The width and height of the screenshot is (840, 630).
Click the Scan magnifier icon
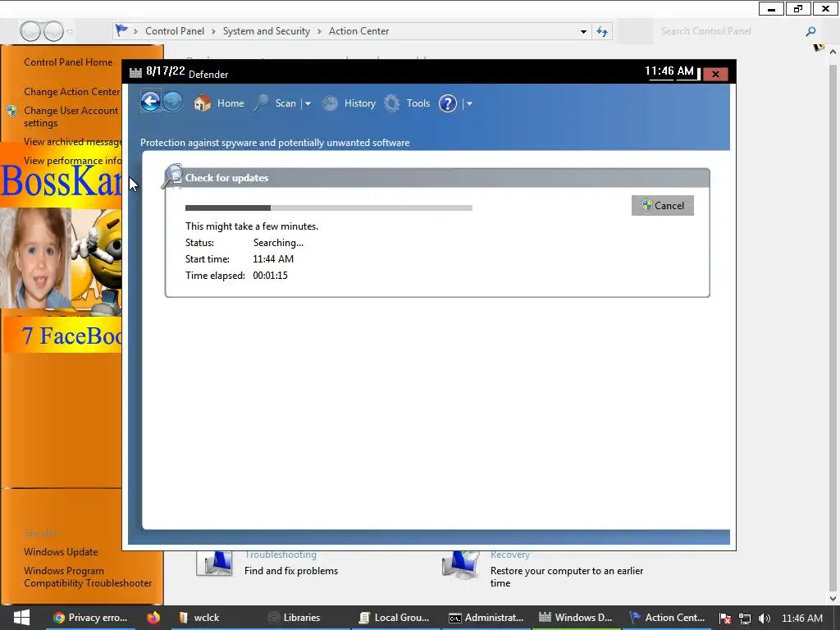[x=262, y=103]
